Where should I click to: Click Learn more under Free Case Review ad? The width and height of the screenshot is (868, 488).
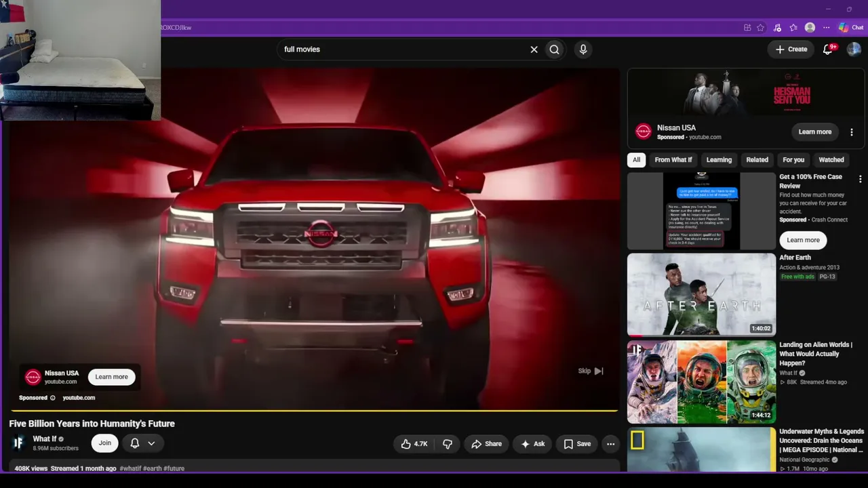[x=804, y=240]
